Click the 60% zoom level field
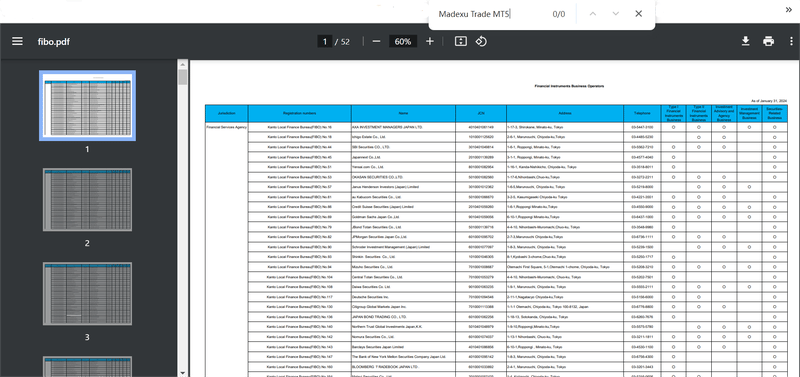 point(403,41)
